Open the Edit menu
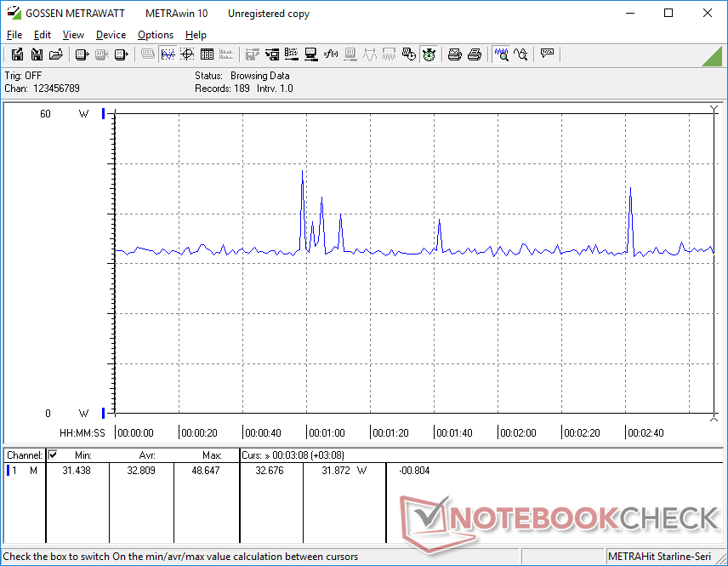 click(x=43, y=35)
